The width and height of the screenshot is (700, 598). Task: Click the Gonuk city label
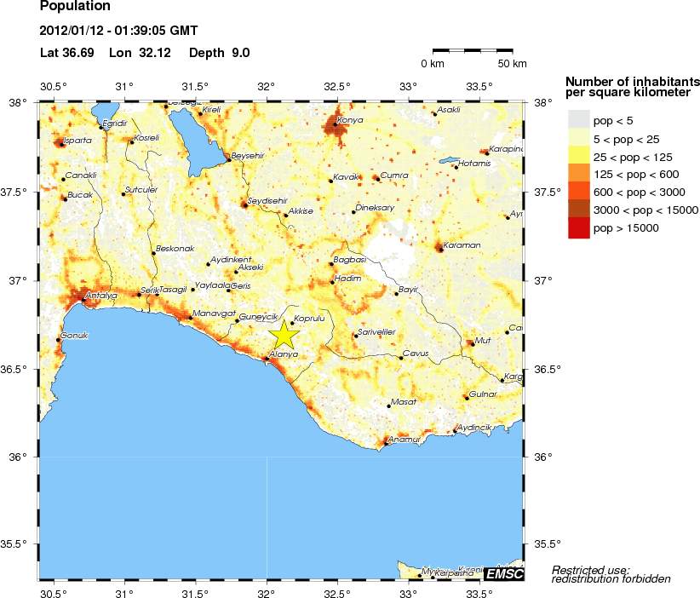point(74,336)
